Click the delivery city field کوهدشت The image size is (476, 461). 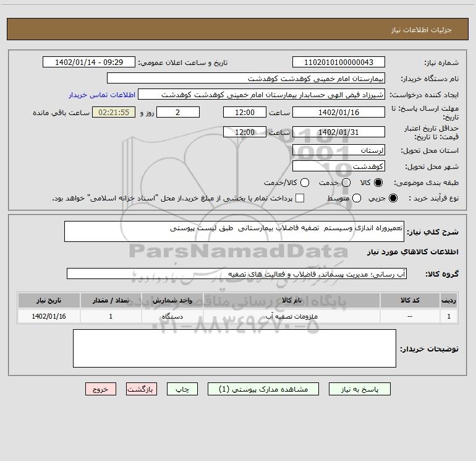click(339, 166)
